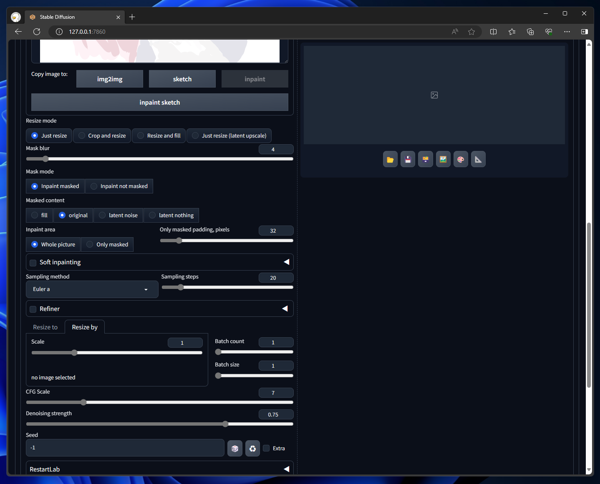600x484 pixels.
Task: Copy image to sketch button
Action: tap(182, 79)
